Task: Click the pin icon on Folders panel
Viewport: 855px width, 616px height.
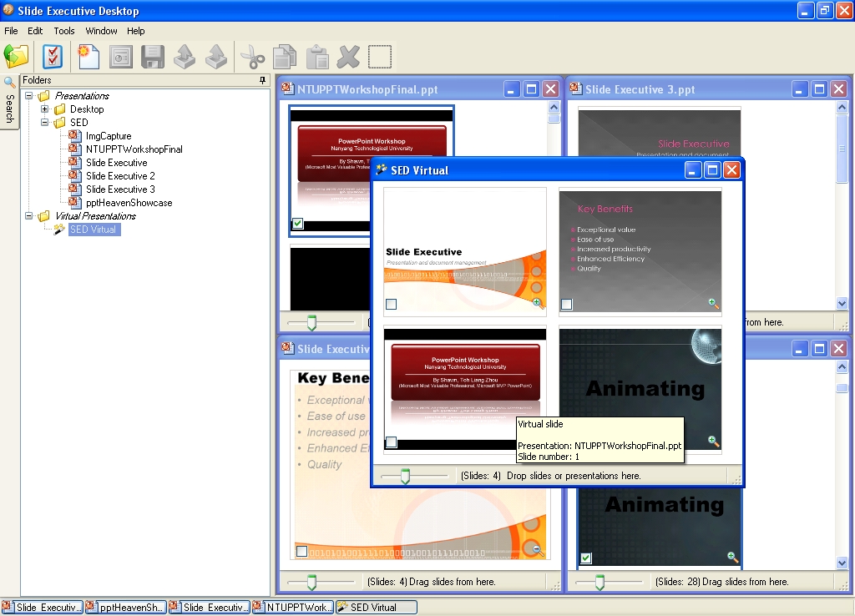Action: [x=262, y=80]
